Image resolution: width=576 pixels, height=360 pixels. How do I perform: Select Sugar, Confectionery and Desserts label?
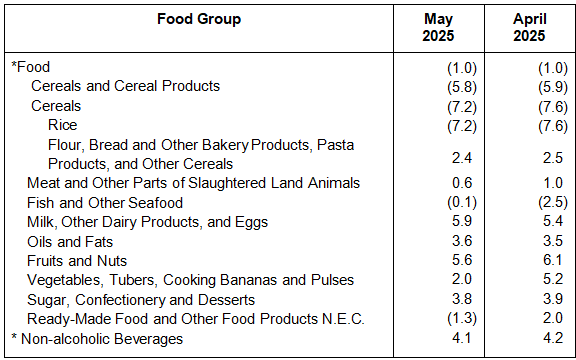[x=141, y=300]
